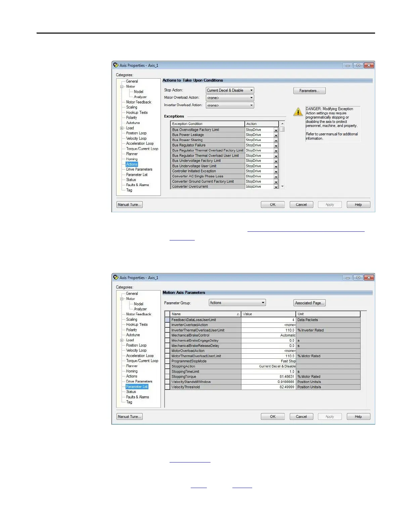Edit the InverterThermalOverloadUserLimit value 110.0
Screen dimensions: 411x532
point(268,330)
